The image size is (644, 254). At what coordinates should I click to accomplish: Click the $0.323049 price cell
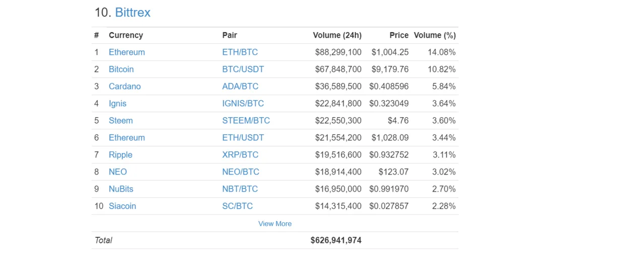pos(389,104)
